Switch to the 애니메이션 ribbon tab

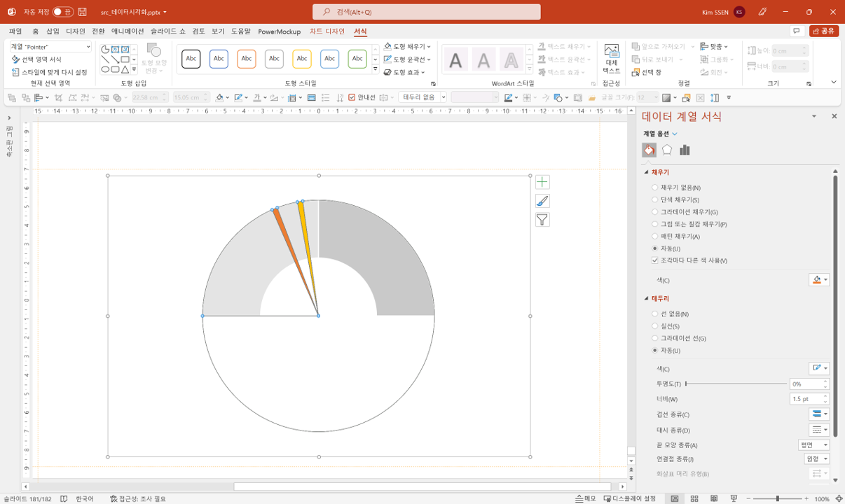point(127,31)
